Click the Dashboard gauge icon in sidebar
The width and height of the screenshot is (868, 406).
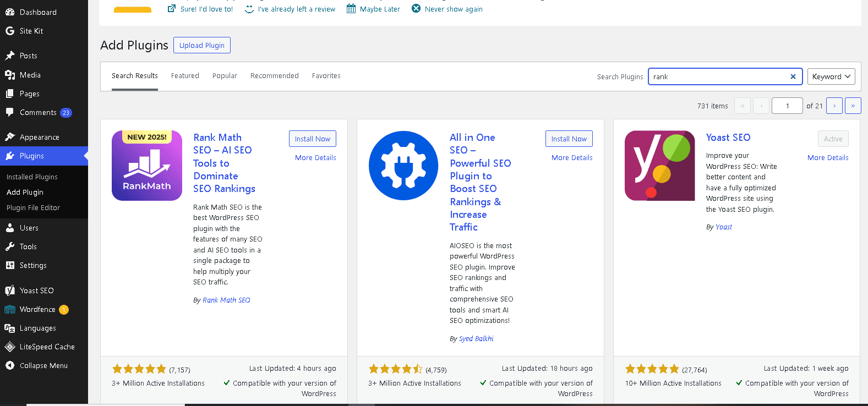tap(10, 12)
